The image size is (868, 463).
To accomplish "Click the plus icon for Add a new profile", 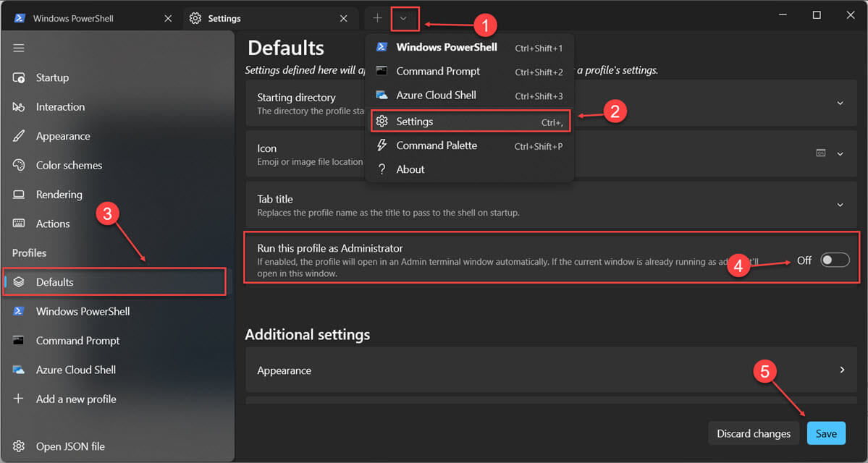I will pyautogui.click(x=19, y=399).
